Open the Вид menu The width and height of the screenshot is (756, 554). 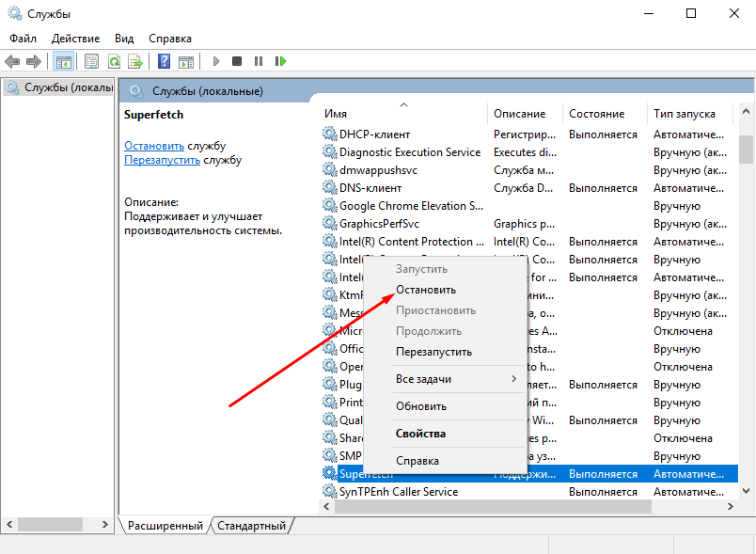point(124,39)
